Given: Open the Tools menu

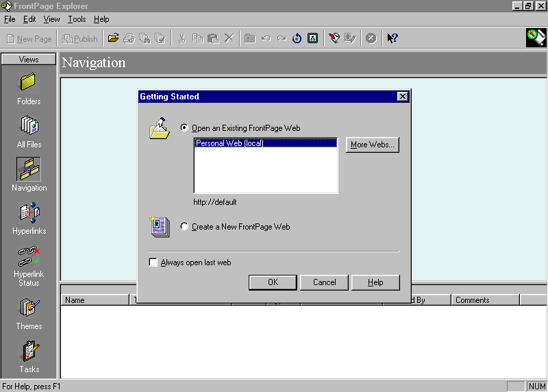Looking at the screenshot, I should tap(77, 19).
